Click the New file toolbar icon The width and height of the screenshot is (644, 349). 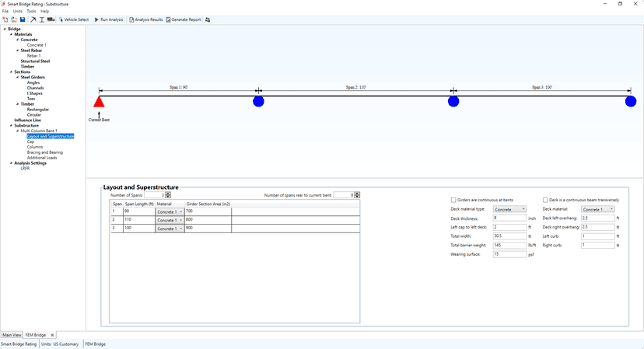point(5,19)
